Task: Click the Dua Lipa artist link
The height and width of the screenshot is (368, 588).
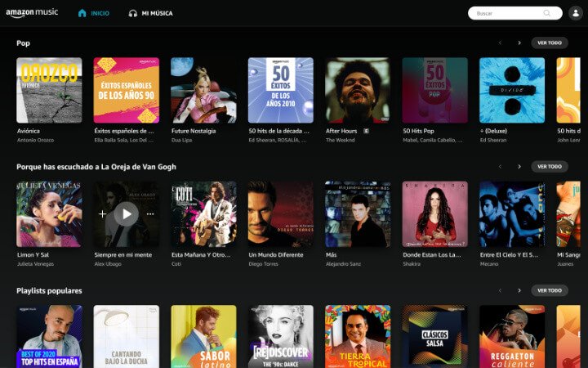Action: (x=182, y=140)
